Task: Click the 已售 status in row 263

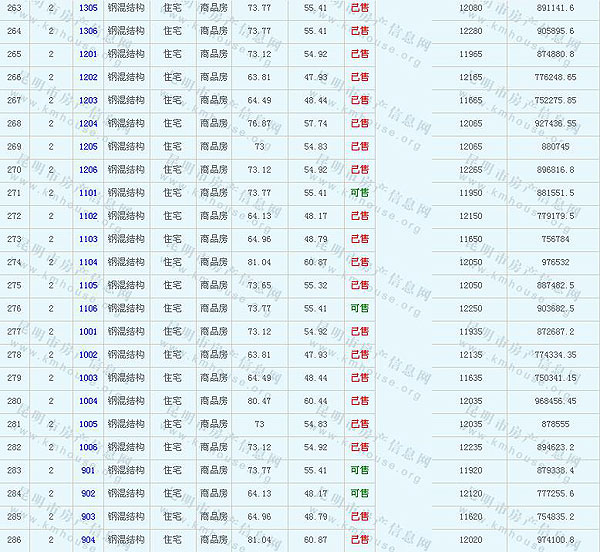Action: click(360, 7)
